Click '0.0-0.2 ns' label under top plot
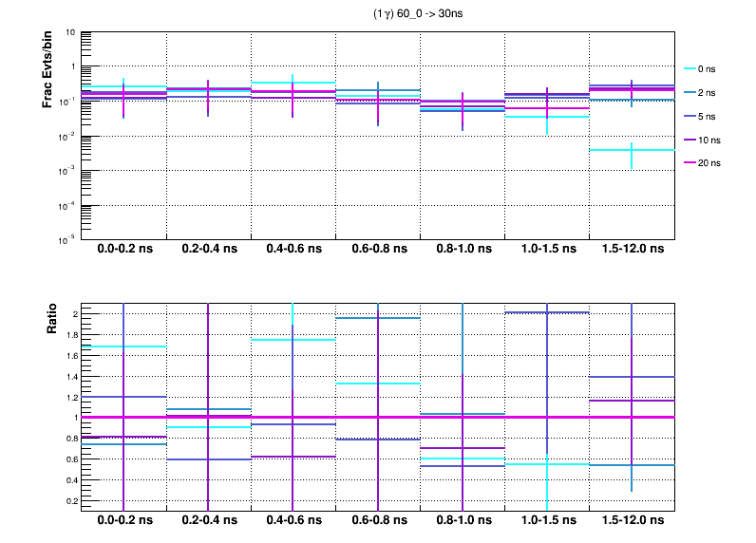The image size is (756, 543). pyautogui.click(x=124, y=250)
